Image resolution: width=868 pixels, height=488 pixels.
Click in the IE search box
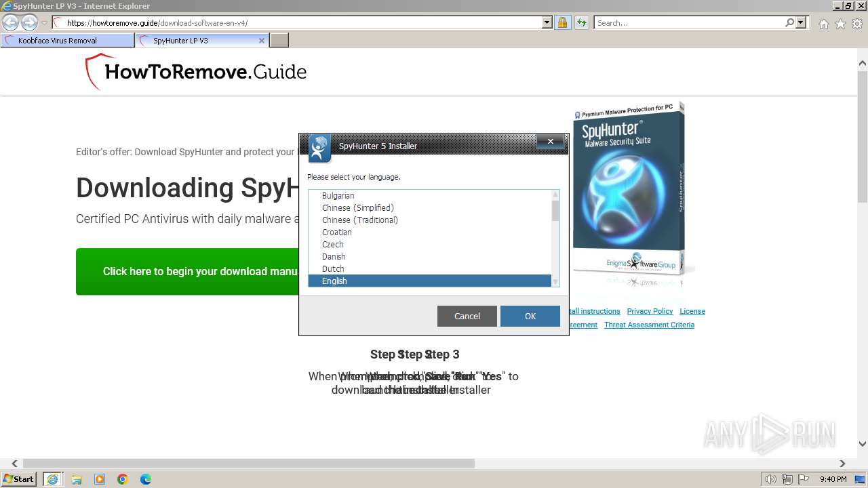689,23
